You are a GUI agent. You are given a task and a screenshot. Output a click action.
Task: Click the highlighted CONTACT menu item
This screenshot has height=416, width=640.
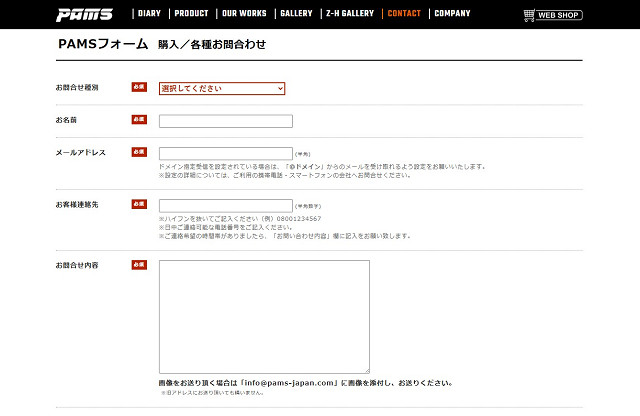coord(404,14)
